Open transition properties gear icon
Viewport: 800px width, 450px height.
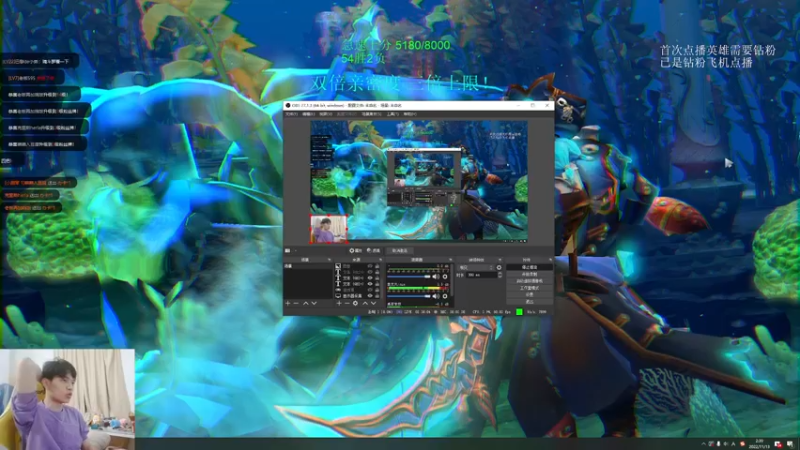click(499, 267)
